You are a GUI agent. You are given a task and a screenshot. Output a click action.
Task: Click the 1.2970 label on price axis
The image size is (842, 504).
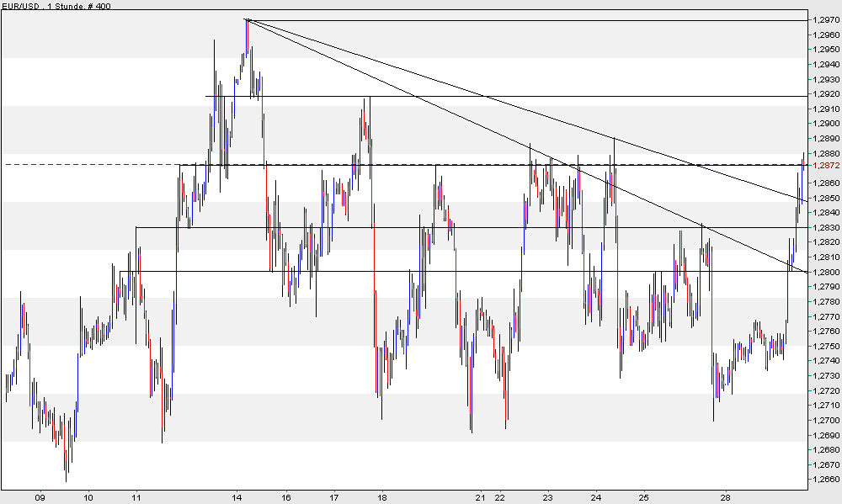(x=821, y=17)
